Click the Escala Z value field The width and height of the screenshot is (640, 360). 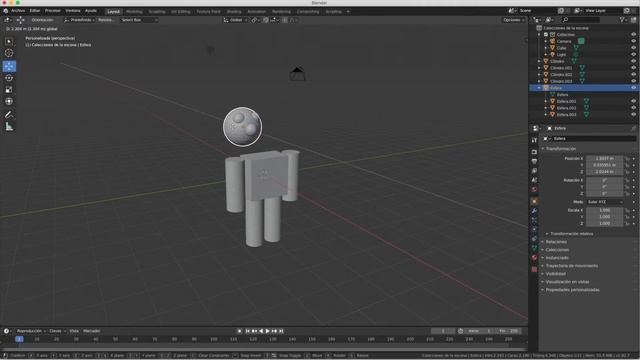coord(604,223)
